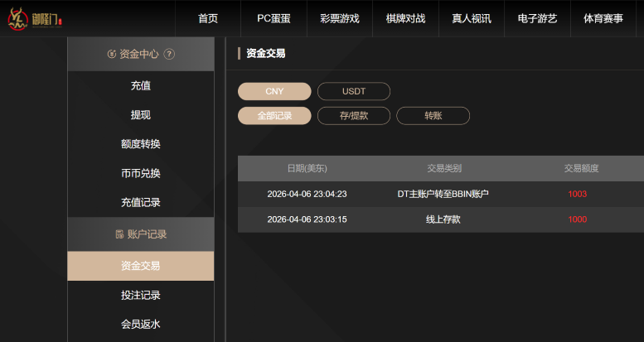The height and width of the screenshot is (342, 644).
Task: Open the 充值 sidebar link
Action: (x=140, y=86)
